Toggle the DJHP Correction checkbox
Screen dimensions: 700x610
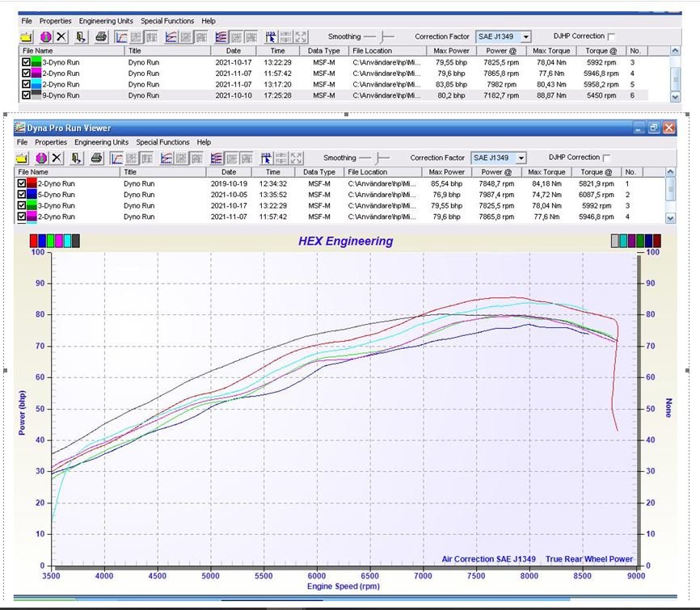pos(606,158)
